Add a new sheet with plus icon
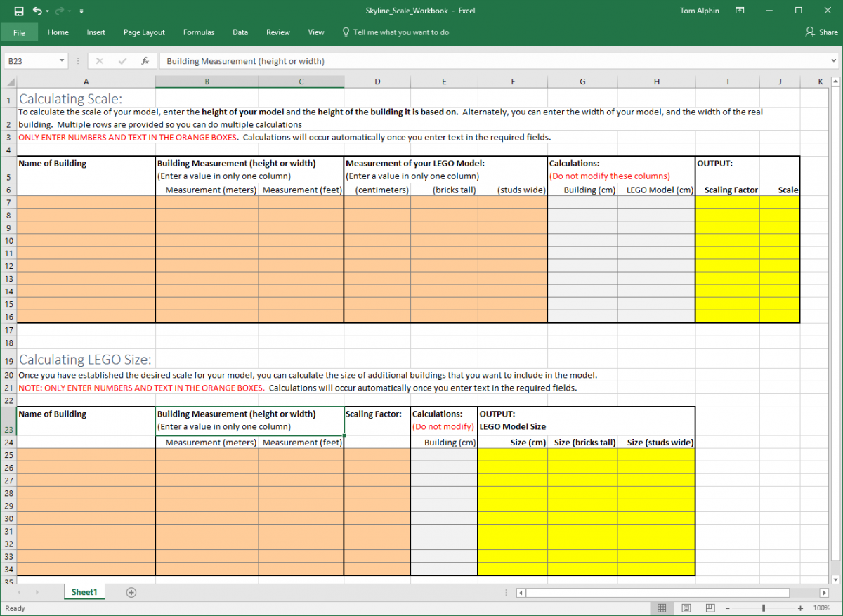 pos(131,592)
